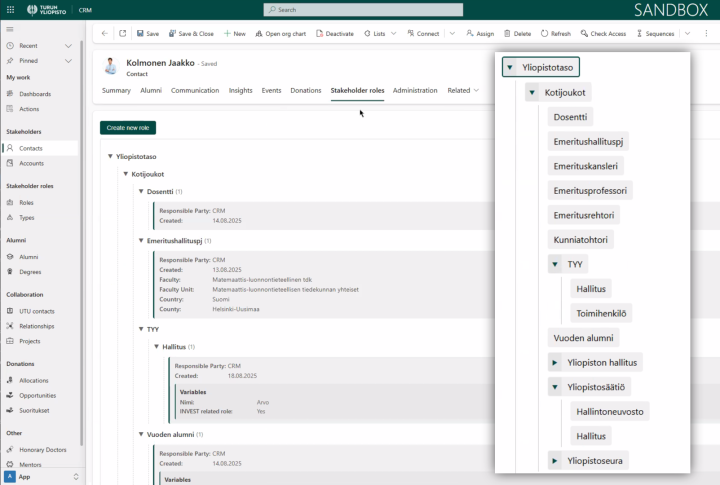Select Kunniatohtori in the role picker

(x=580, y=240)
